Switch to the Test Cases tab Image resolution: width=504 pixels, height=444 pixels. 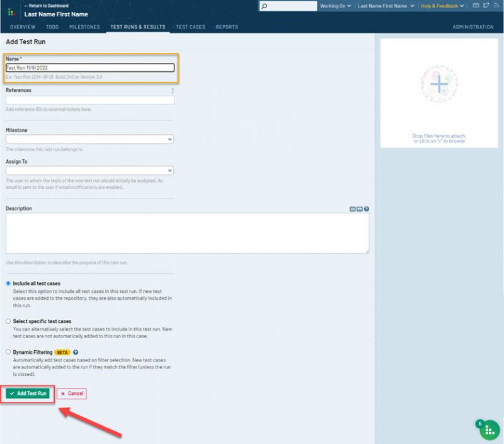tap(190, 27)
